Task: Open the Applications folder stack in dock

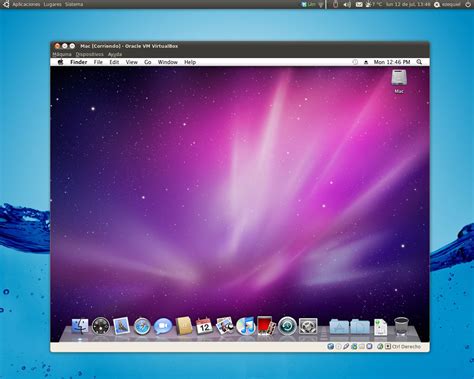Action: (x=339, y=326)
